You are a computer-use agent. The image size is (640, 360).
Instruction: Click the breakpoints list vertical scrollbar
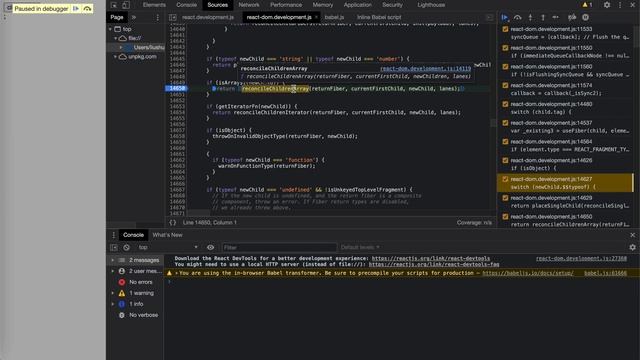[633, 183]
